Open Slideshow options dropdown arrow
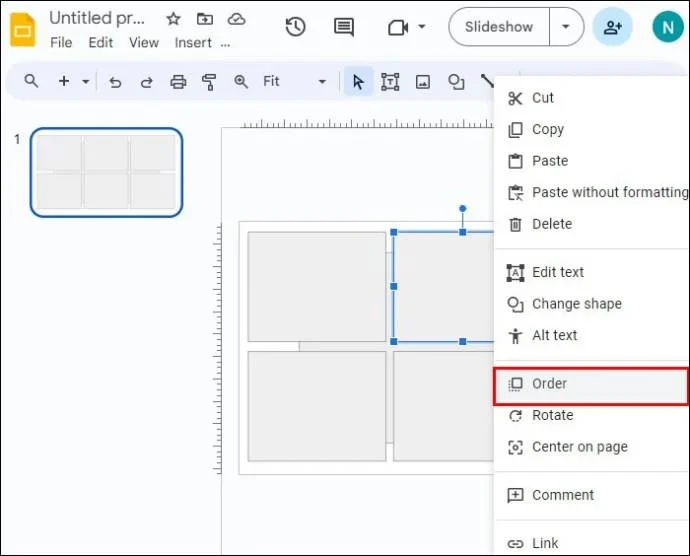This screenshot has width=690, height=556. pos(566,27)
